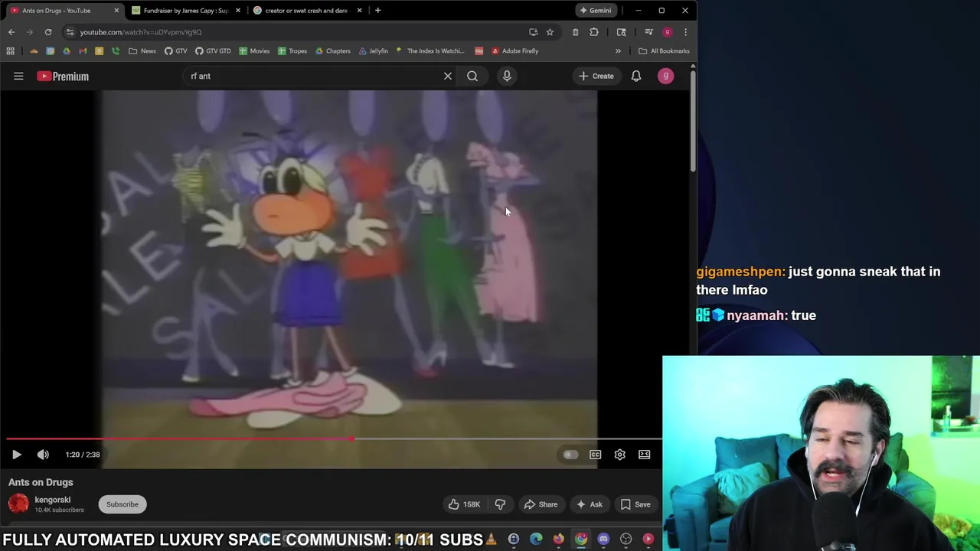Go to YouTube Premium home logo
The image size is (980, 551).
pyautogui.click(x=63, y=76)
